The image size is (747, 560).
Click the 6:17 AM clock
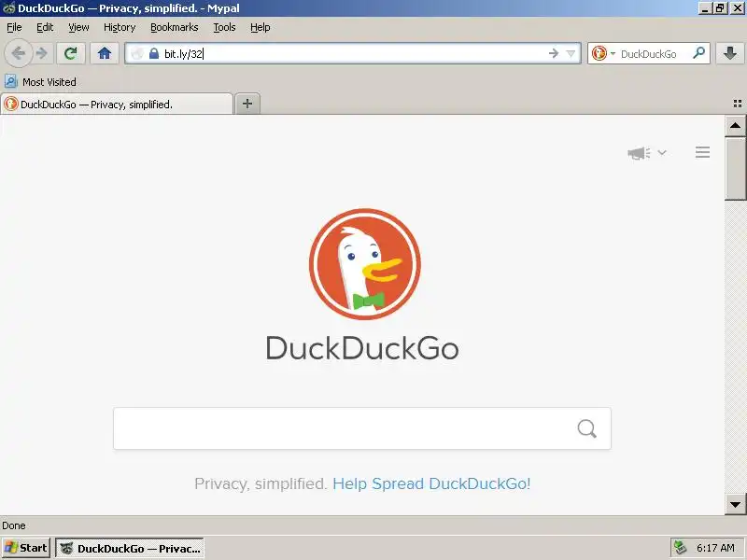[715, 548]
